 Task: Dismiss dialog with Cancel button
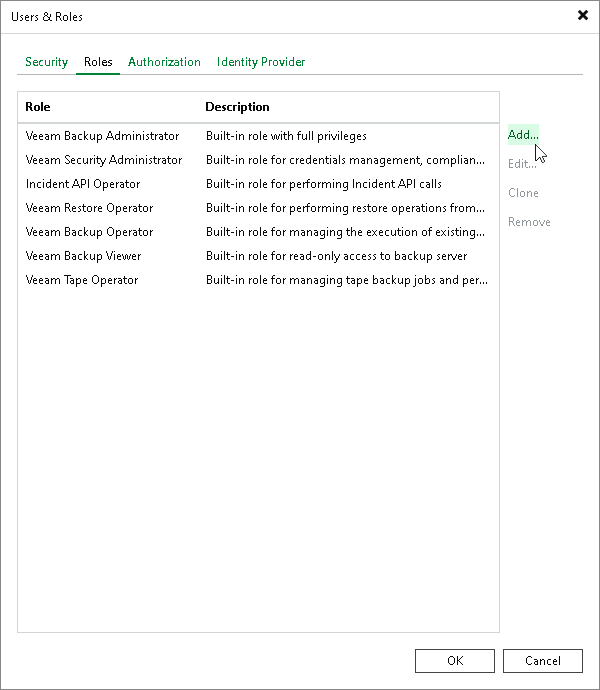coord(543,661)
